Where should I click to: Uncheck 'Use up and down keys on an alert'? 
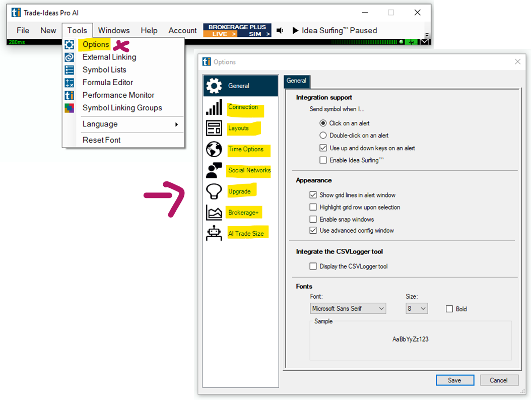click(x=323, y=148)
